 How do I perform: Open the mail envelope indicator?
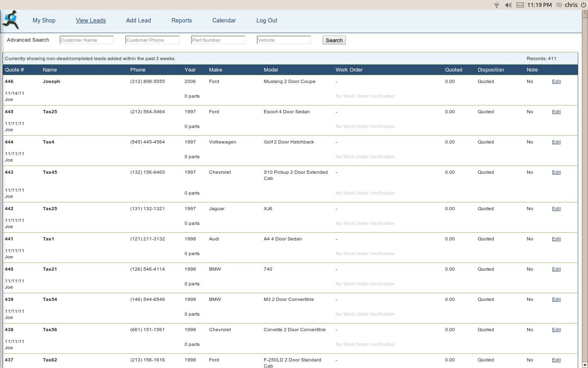point(520,5)
